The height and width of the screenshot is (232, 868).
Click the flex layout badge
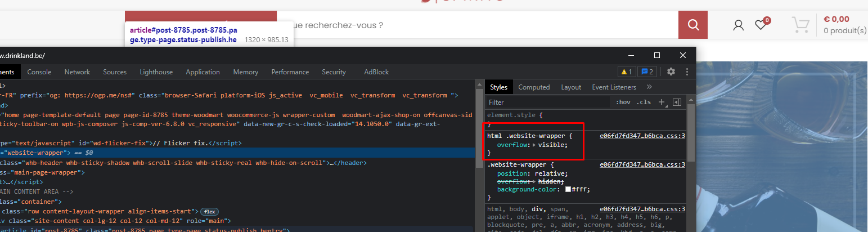click(x=210, y=211)
